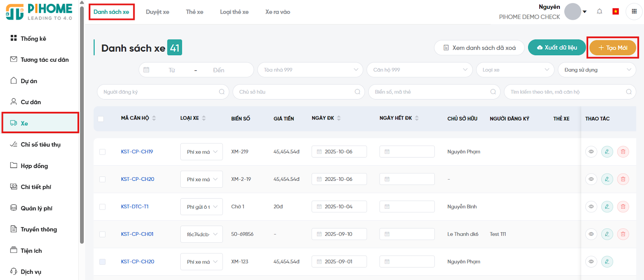
Task: Click search icon in Biển số field
Action: (x=493, y=92)
